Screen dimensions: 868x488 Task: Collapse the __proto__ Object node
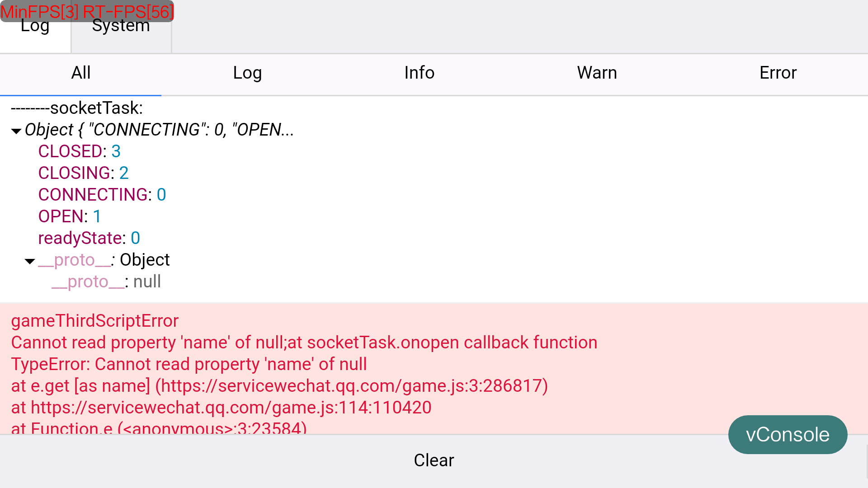pyautogui.click(x=30, y=261)
